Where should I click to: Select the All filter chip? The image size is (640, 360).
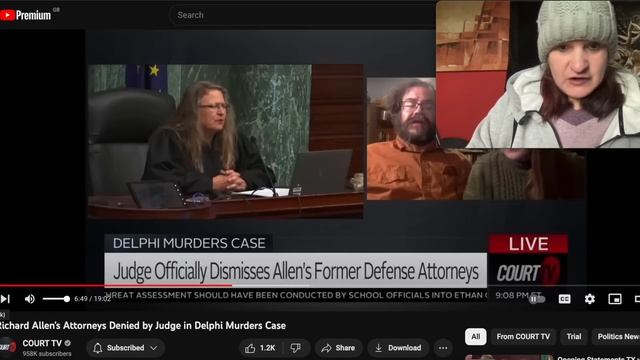coord(476,337)
